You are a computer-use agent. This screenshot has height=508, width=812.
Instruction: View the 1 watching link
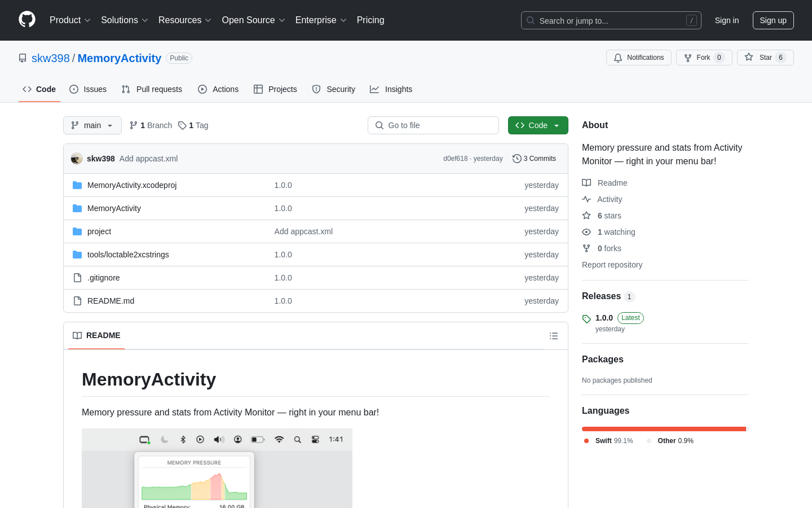pos(608,232)
